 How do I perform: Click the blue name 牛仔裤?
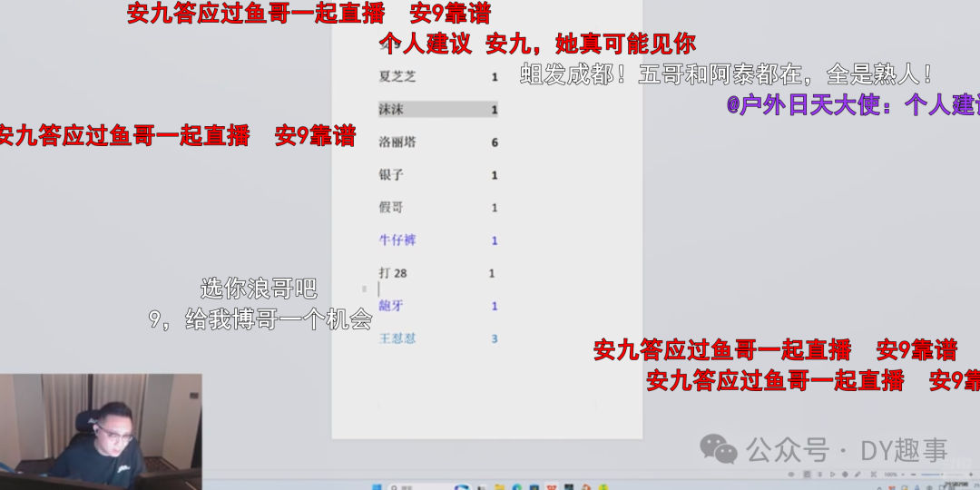tap(397, 240)
